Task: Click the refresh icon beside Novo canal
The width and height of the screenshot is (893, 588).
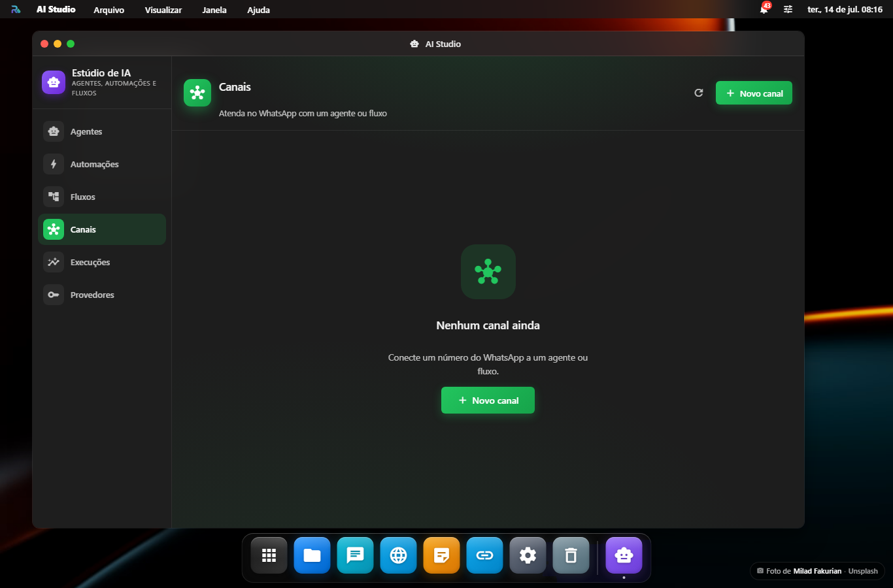Action: click(x=699, y=93)
